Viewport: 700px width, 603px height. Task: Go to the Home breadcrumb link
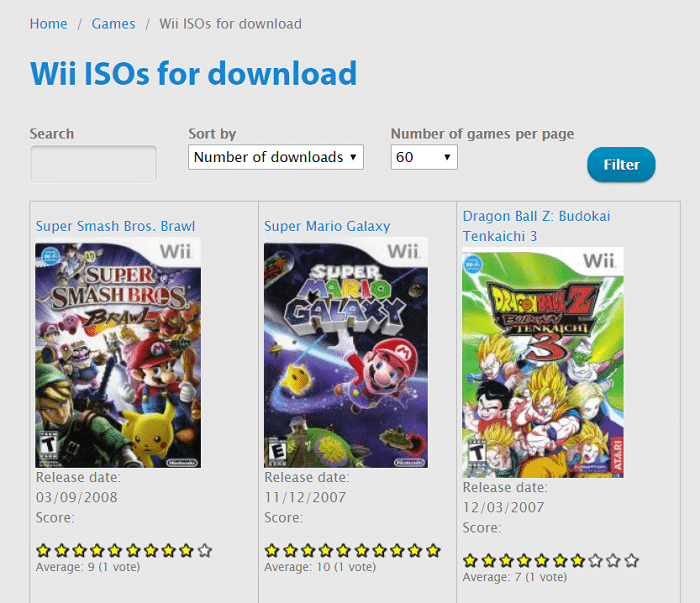tap(48, 24)
